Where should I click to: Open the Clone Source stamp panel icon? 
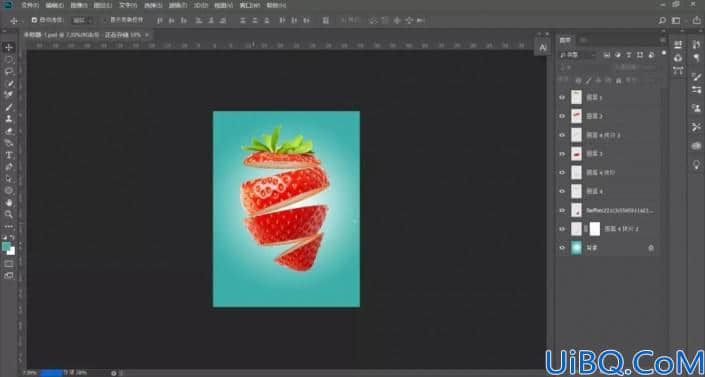pyautogui.click(x=696, y=108)
